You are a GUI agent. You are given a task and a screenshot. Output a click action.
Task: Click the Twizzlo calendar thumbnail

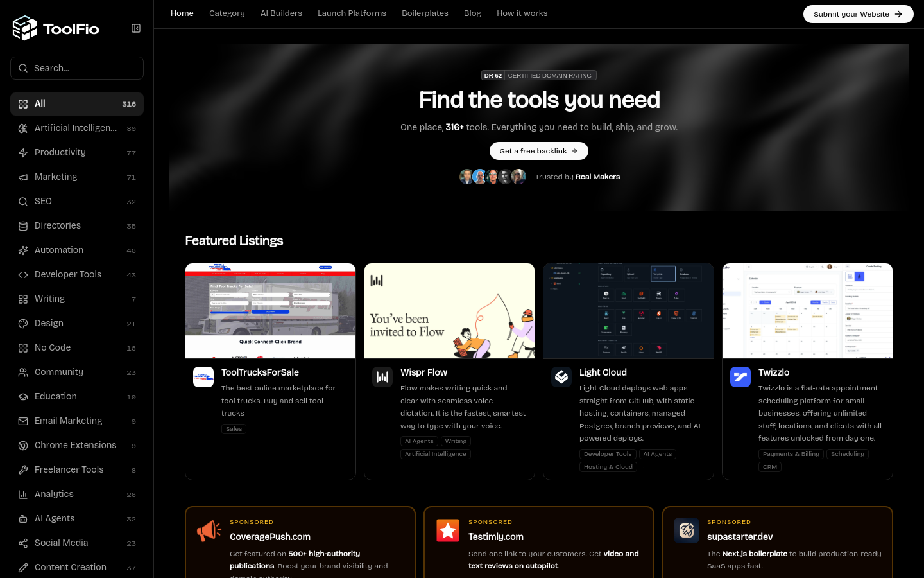(807, 311)
